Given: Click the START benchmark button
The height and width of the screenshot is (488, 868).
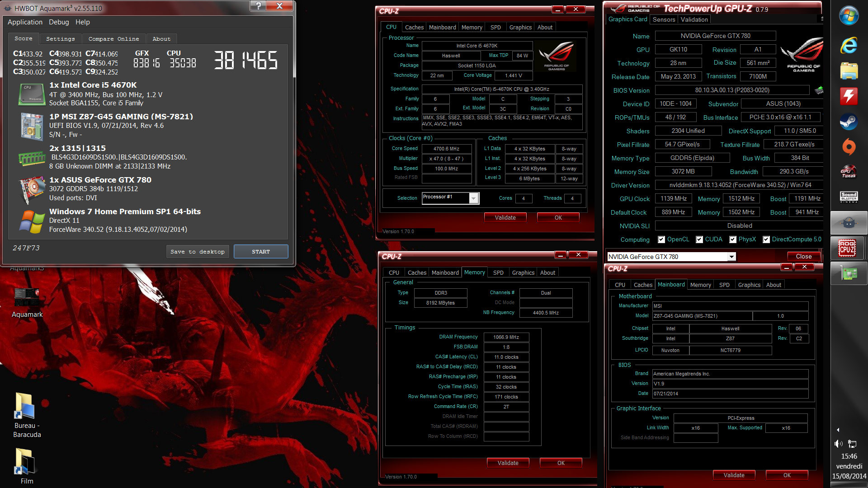Looking at the screenshot, I should (x=261, y=252).
